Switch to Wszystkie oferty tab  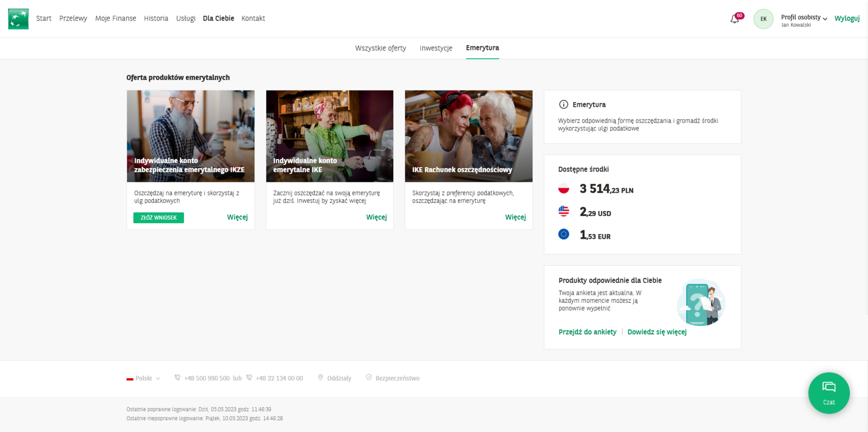pos(381,48)
